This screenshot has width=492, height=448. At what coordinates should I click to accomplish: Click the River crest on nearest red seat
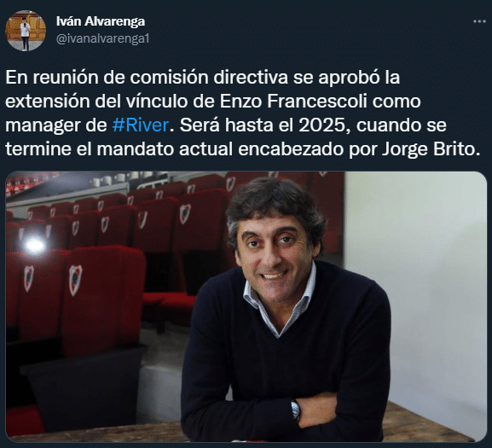[x=75, y=280]
